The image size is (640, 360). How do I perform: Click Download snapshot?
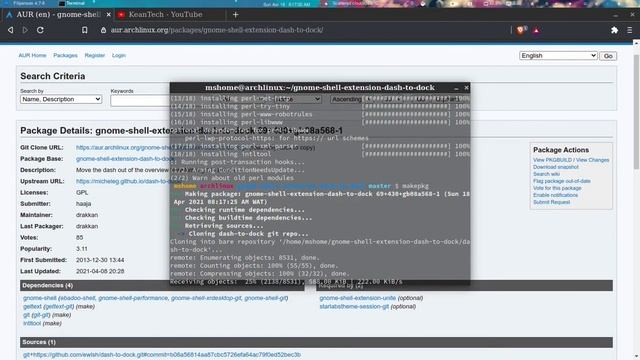(556, 167)
